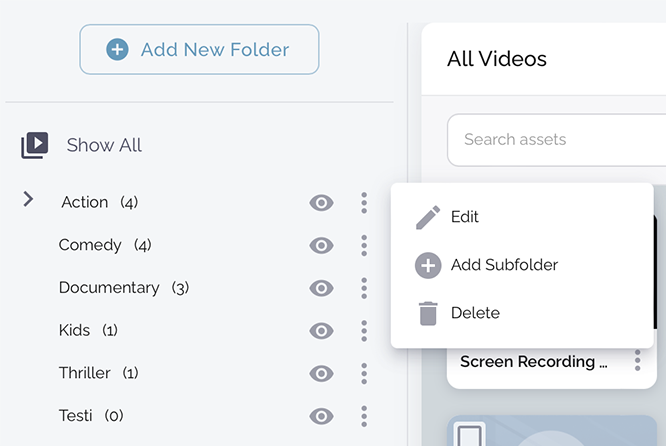Viewport: 666px width, 446px height.
Task: Toggle the Kids folder eye icon
Action: click(x=321, y=331)
